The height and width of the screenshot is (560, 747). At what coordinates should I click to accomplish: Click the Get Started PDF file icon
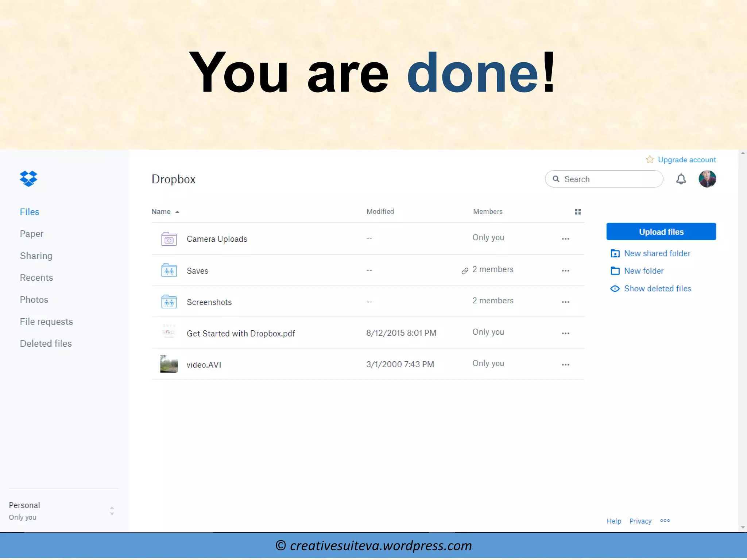(169, 332)
